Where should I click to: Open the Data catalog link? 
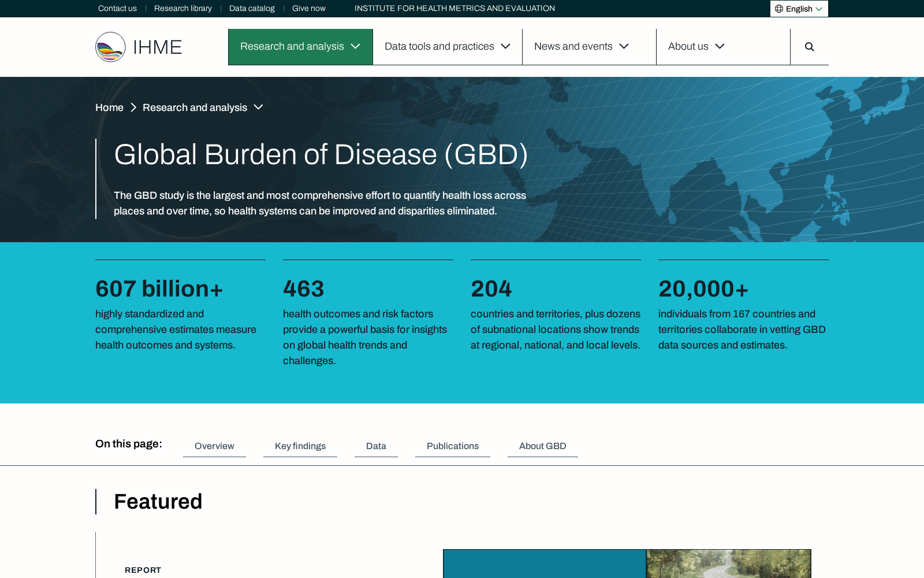pos(252,9)
